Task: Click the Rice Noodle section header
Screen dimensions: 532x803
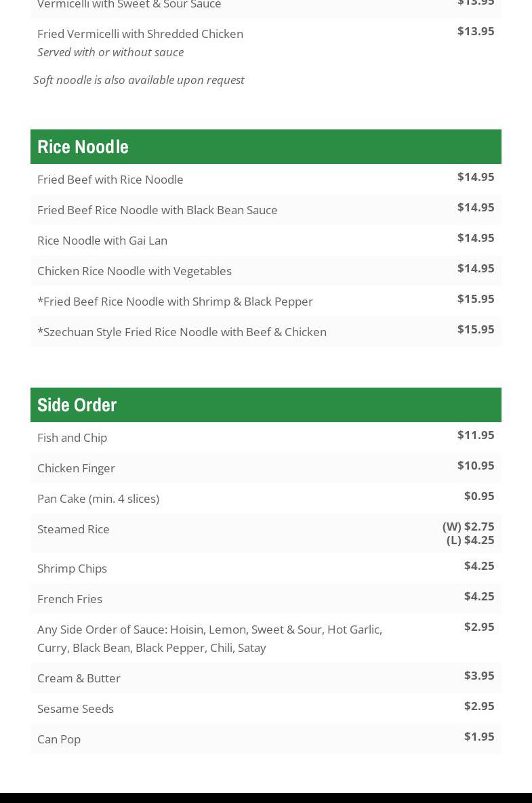Action: 266,146
